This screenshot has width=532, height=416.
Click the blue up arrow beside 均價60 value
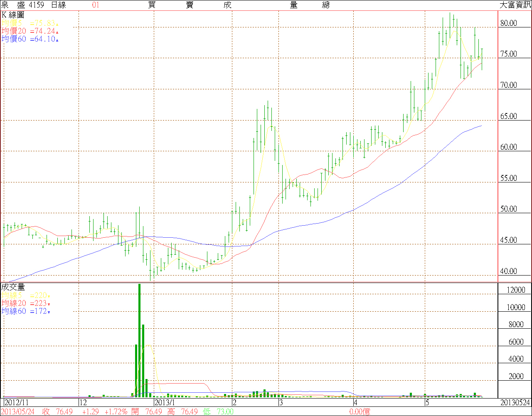(57, 40)
